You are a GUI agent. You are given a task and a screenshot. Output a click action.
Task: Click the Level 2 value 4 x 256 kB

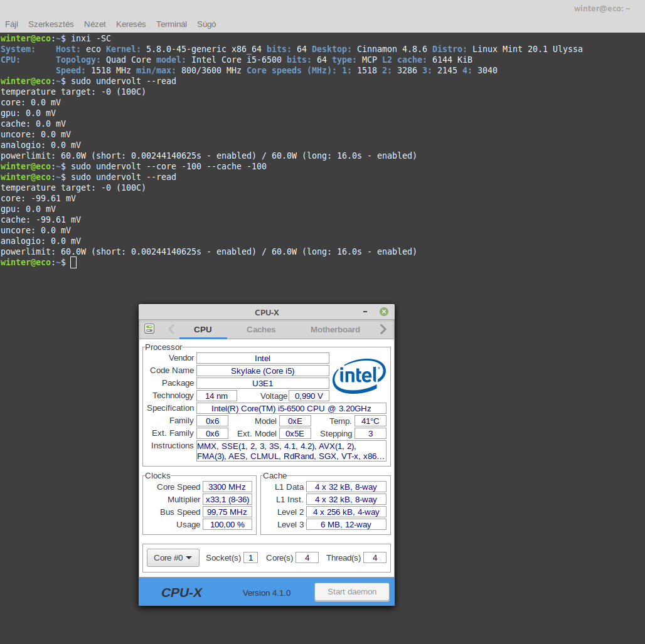click(x=346, y=512)
